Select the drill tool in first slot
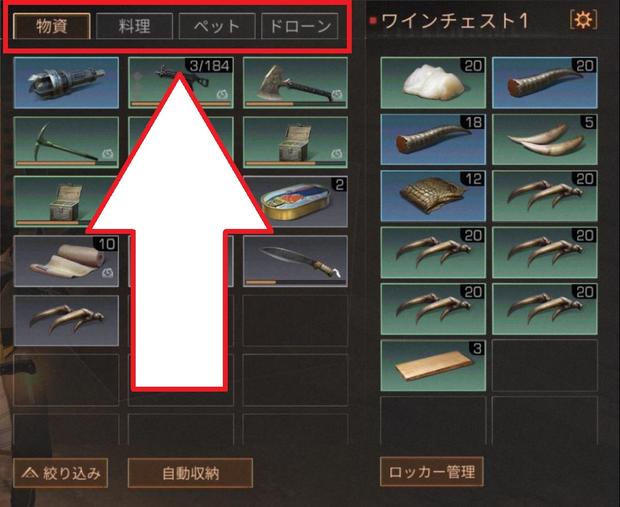This screenshot has width=620, height=507. point(66,83)
